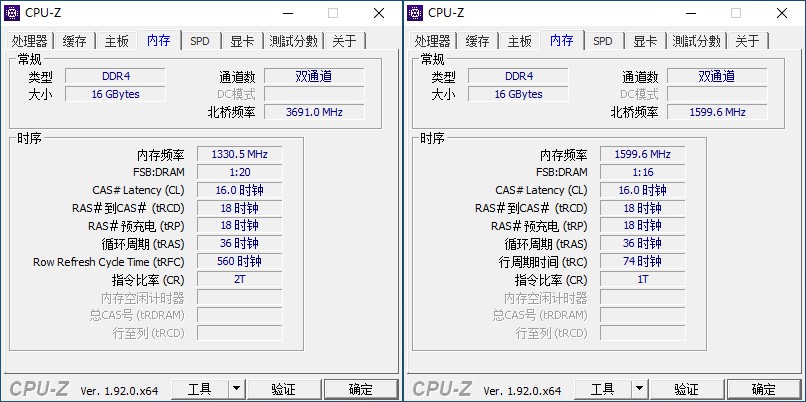Expand 工具 dropdown arrow in left window

(x=236, y=389)
